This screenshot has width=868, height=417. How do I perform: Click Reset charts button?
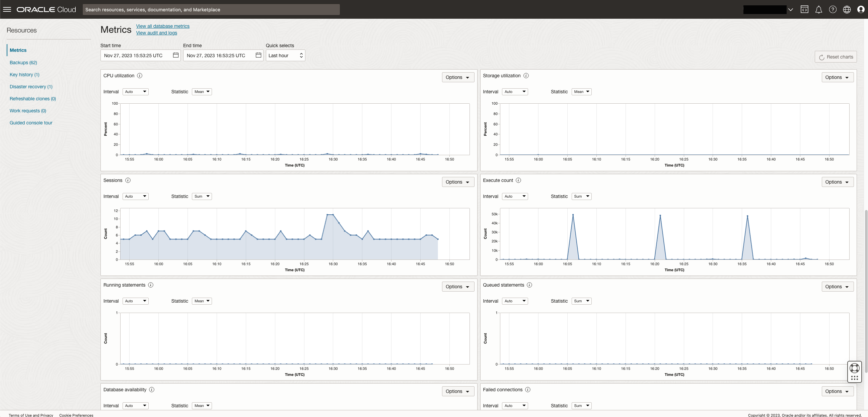click(836, 57)
